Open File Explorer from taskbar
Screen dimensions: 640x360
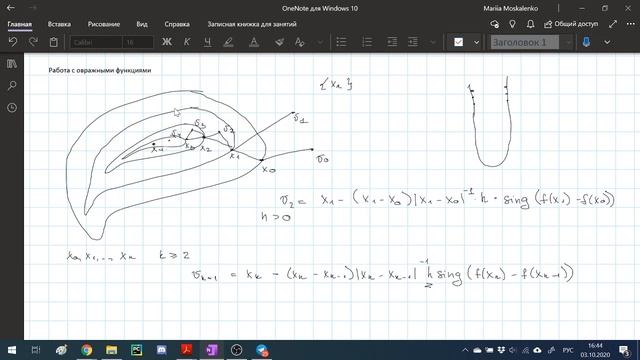coord(111,350)
